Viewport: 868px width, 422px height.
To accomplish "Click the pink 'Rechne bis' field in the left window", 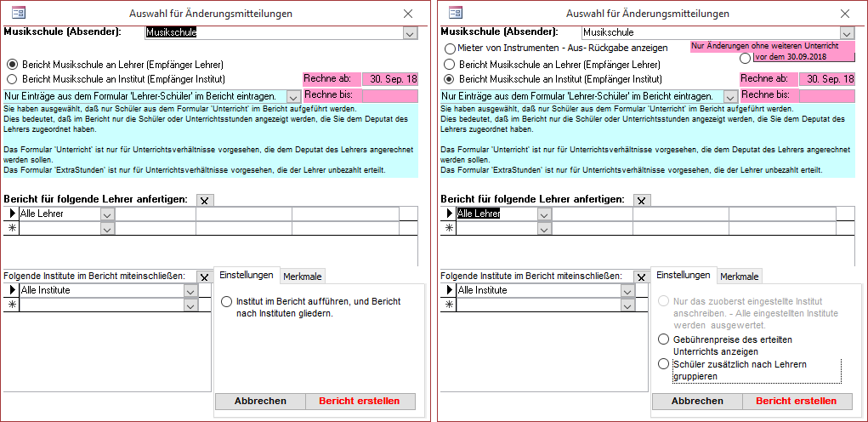I will [390, 95].
